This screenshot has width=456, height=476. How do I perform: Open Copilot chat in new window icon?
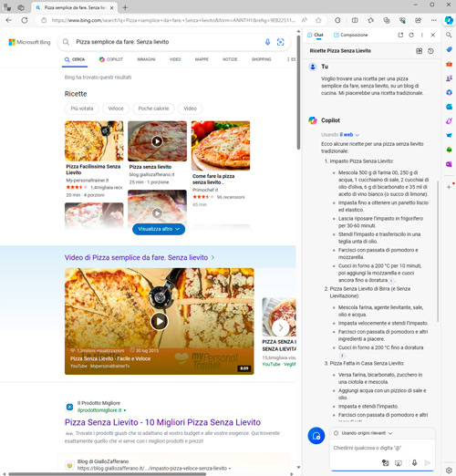pyautogui.click(x=400, y=35)
